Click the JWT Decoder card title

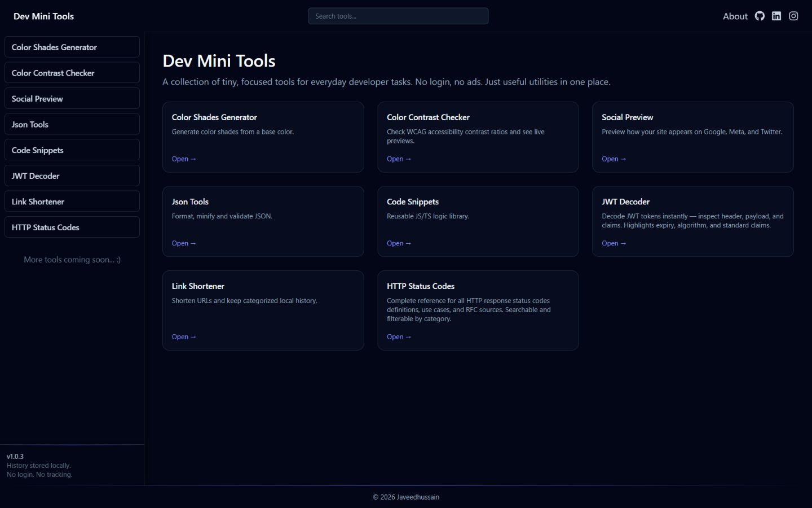pyautogui.click(x=625, y=202)
